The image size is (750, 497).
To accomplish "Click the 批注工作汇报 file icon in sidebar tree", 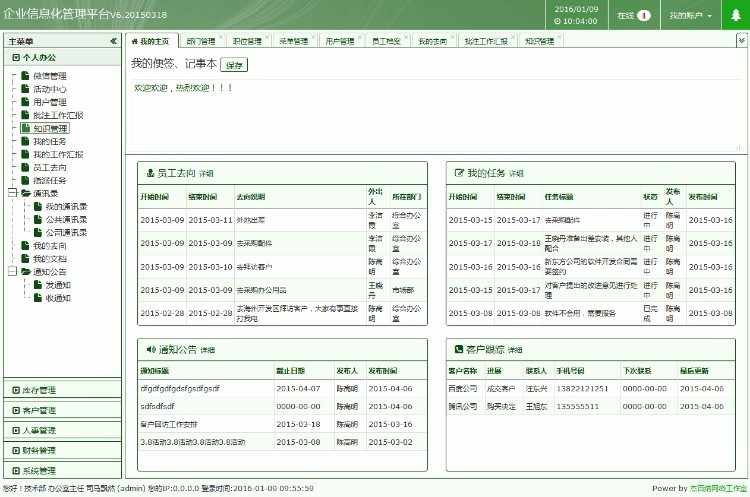I will (25, 115).
